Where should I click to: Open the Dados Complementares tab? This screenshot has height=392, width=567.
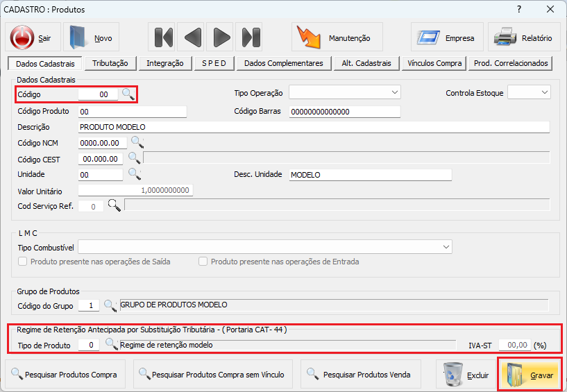click(x=283, y=63)
